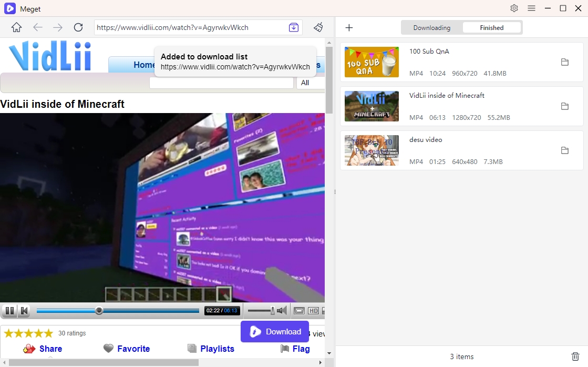This screenshot has height=367, width=588.
Task: Open the All search category dropdown
Action: coord(311,83)
